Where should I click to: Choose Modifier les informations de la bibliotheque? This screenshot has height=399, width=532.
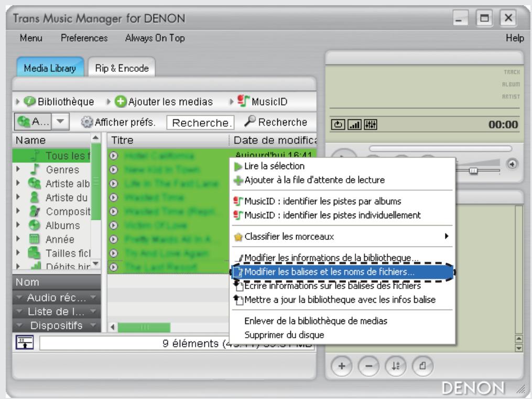click(x=342, y=258)
